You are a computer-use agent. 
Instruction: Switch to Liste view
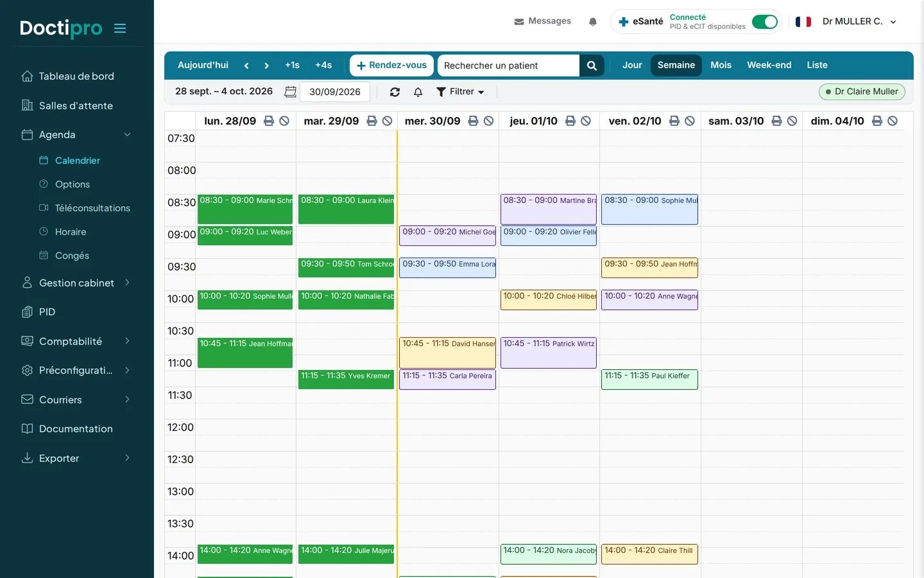tap(817, 66)
